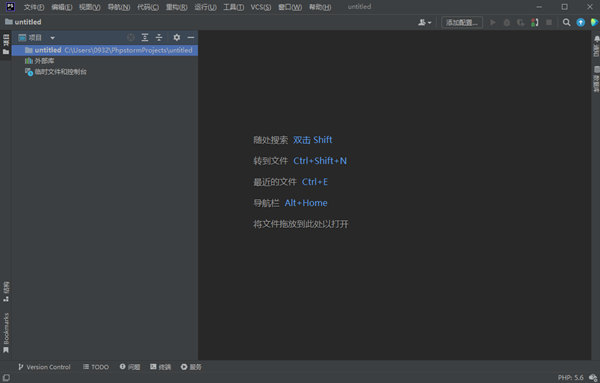Open the 工具(T) menu
Screen dimensions: 600x383
[x=233, y=7]
